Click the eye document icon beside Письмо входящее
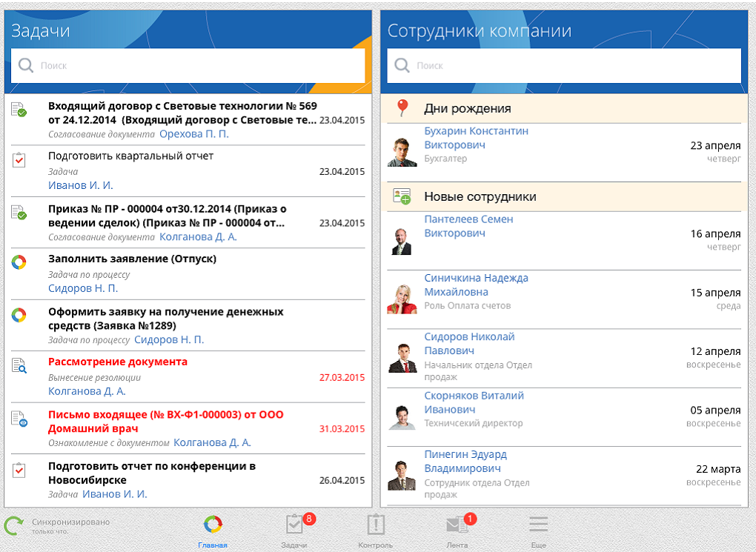 pyautogui.click(x=19, y=419)
